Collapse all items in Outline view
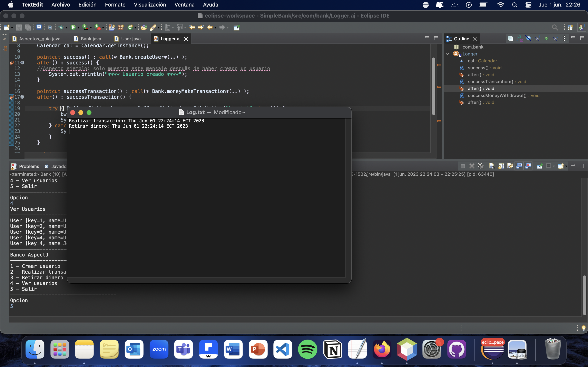The image size is (588, 367). (510, 39)
